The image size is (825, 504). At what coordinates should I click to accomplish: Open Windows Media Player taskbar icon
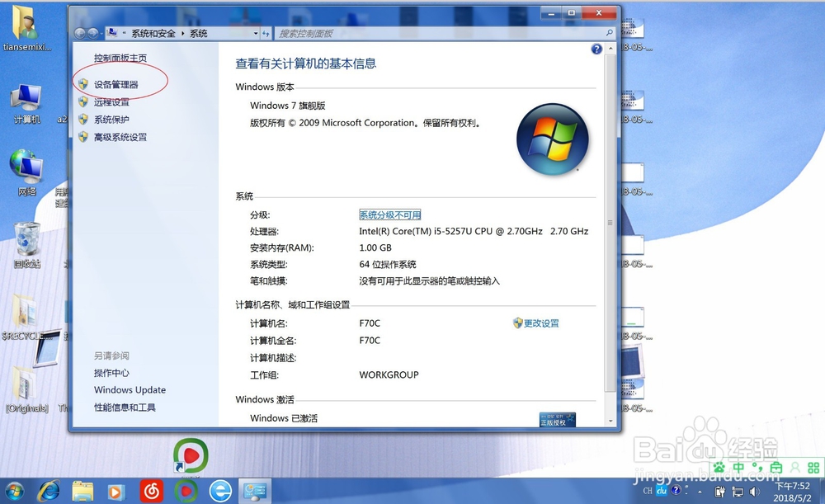[x=116, y=492]
